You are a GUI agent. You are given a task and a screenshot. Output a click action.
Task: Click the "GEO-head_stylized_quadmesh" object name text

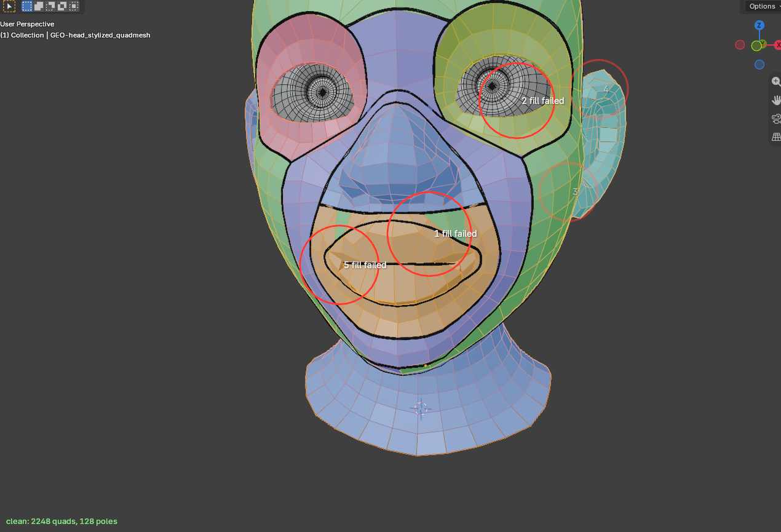(100, 35)
